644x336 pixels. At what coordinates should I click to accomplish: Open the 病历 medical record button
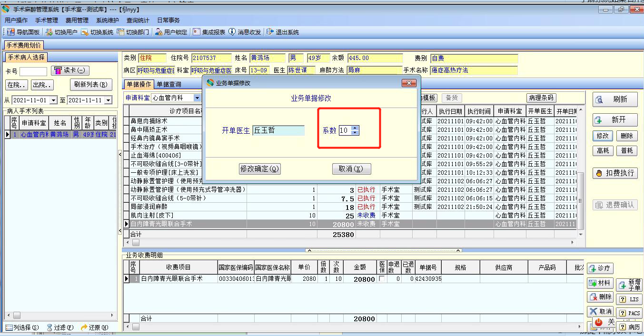click(629, 327)
